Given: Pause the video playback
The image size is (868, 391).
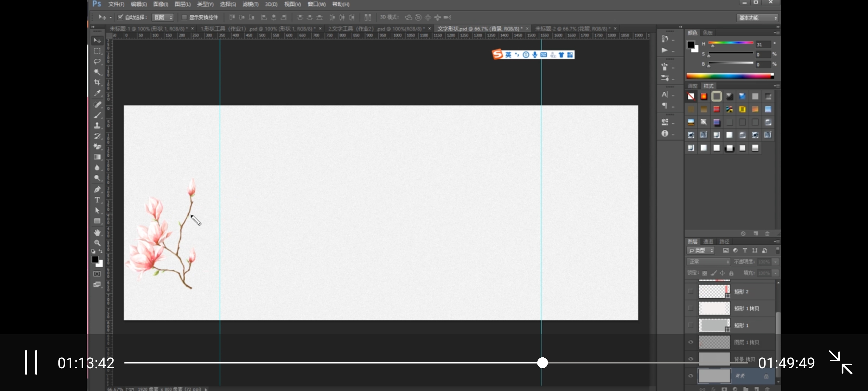Looking at the screenshot, I should [31, 362].
